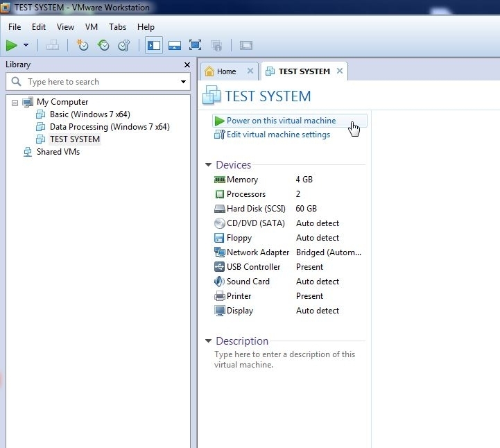The image size is (500, 448).
Task: Enter full screen mode icon
Action: (x=196, y=46)
